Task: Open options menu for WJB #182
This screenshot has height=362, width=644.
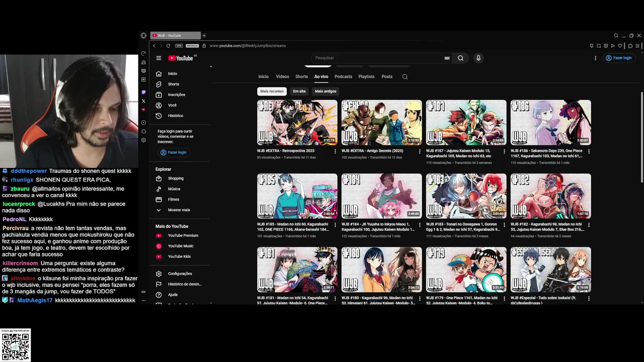Action: point(589,225)
